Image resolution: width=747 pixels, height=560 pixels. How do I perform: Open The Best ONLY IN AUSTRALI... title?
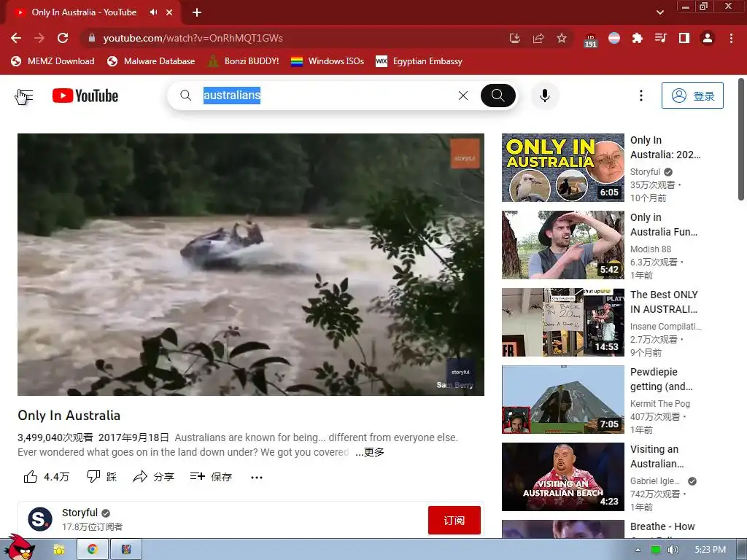664,302
